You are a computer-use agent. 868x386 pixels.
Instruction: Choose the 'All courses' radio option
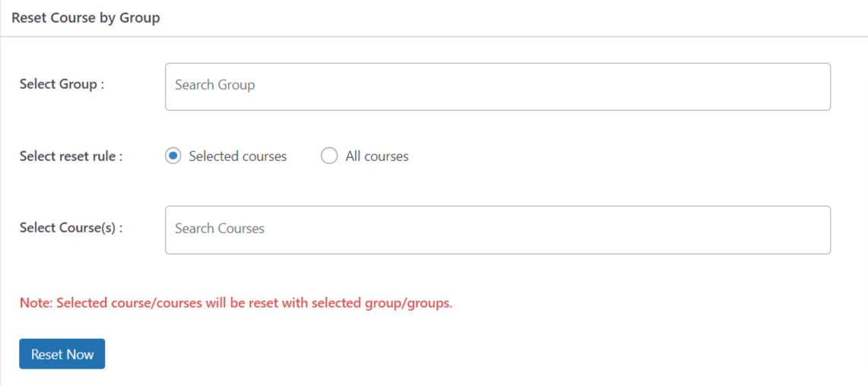click(x=329, y=157)
